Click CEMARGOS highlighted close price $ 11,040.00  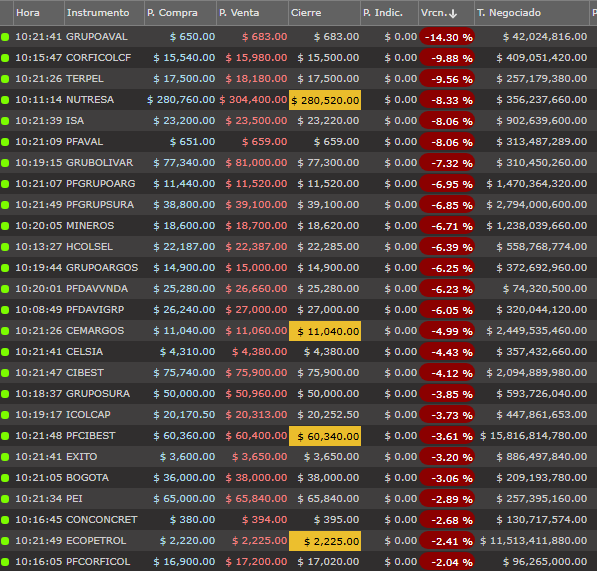(x=325, y=331)
